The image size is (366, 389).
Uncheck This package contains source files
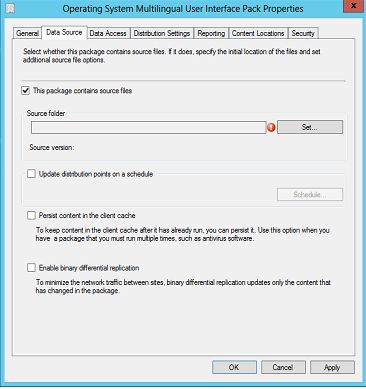(26, 91)
